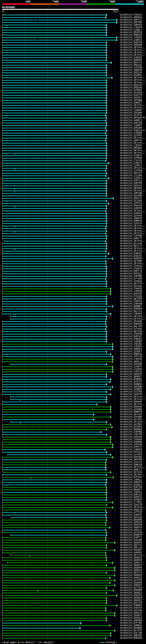Select the UniRef100_Q6CEN6 label
Image resolution: width=146 pixels, height=644 pixels.
pyautogui.click(x=131, y=387)
